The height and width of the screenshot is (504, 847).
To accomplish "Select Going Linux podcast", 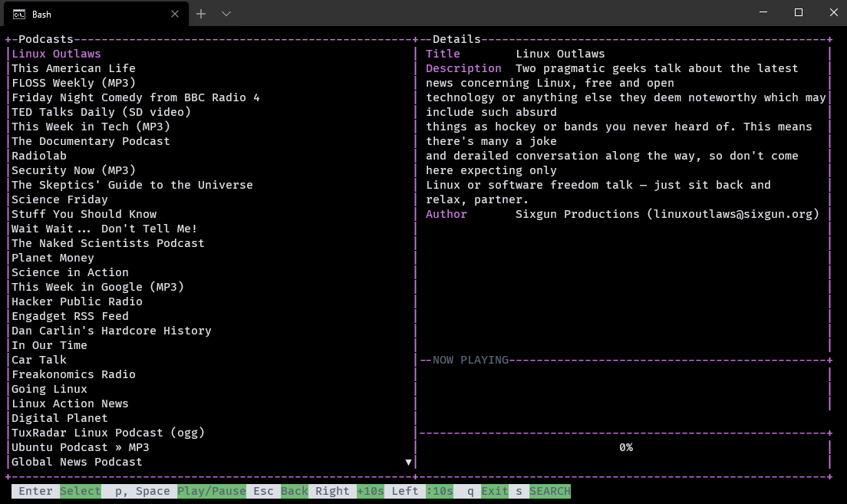I will 49,389.
